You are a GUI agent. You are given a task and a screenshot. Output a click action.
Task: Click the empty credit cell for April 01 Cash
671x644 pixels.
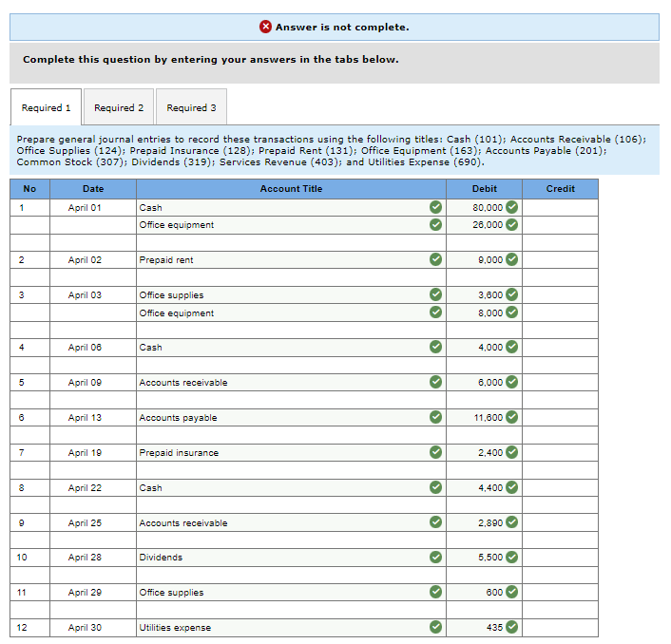click(560, 207)
